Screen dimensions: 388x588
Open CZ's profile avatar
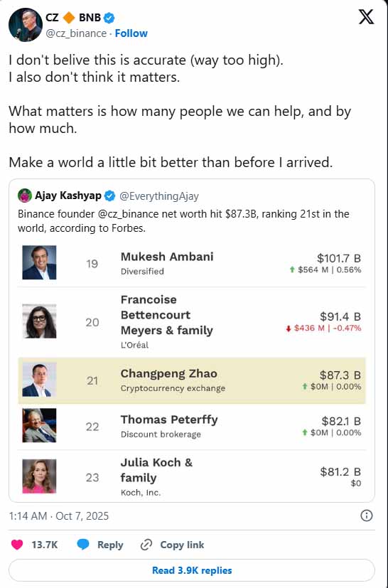[26, 24]
